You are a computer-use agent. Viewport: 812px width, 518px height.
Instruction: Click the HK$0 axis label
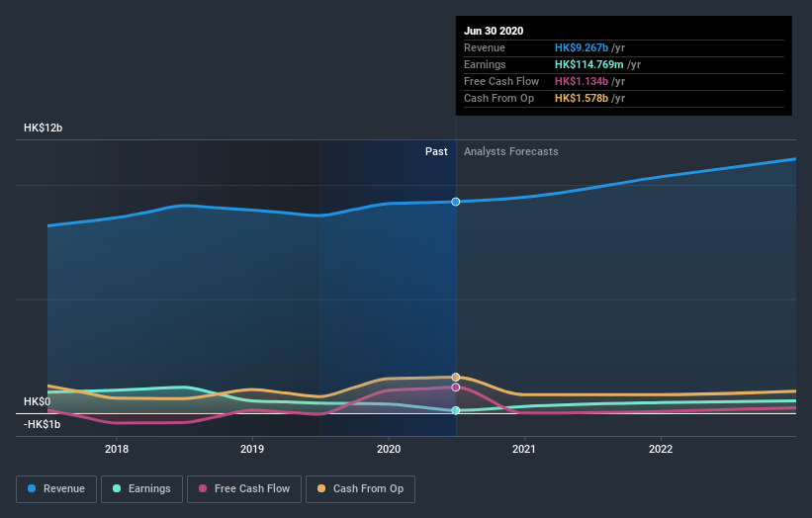pos(38,401)
